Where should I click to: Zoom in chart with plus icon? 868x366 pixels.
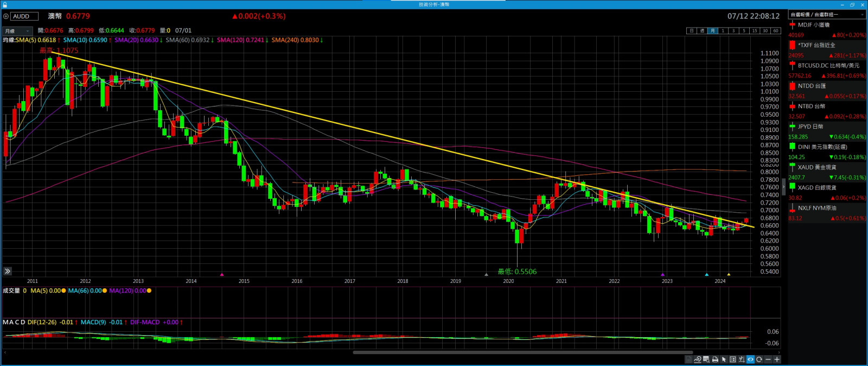click(777, 359)
